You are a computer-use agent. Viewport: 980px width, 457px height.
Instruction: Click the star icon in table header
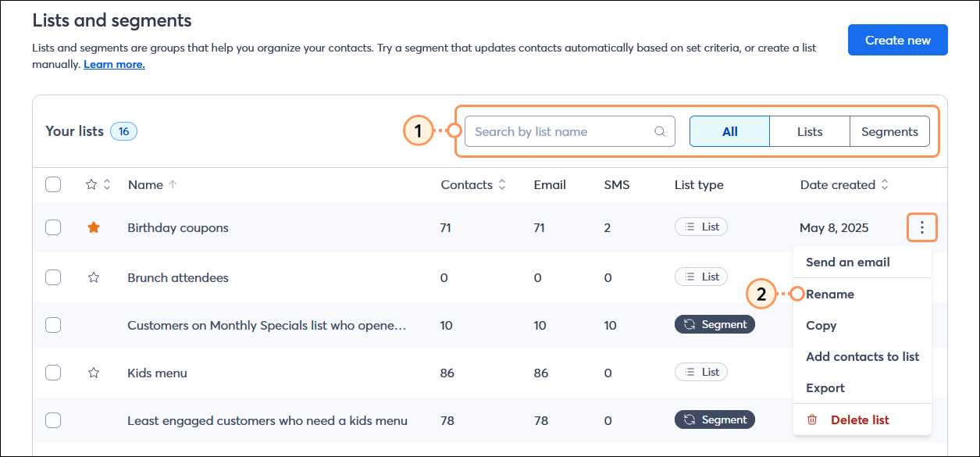[91, 185]
